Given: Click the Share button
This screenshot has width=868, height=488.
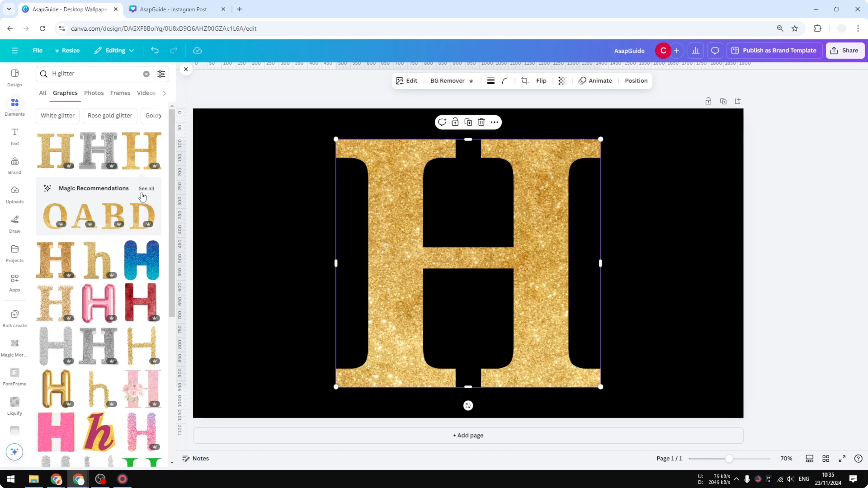Looking at the screenshot, I should pyautogui.click(x=846, y=50).
